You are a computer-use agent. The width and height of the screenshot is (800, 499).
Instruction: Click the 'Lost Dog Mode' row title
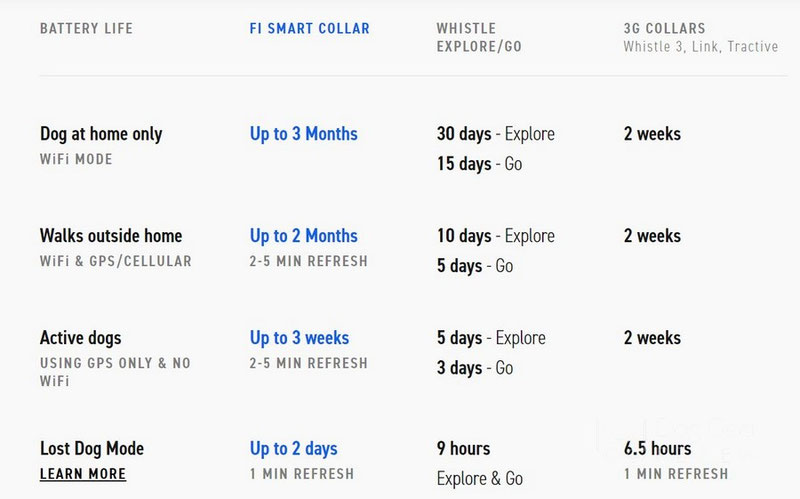[x=92, y=448]
